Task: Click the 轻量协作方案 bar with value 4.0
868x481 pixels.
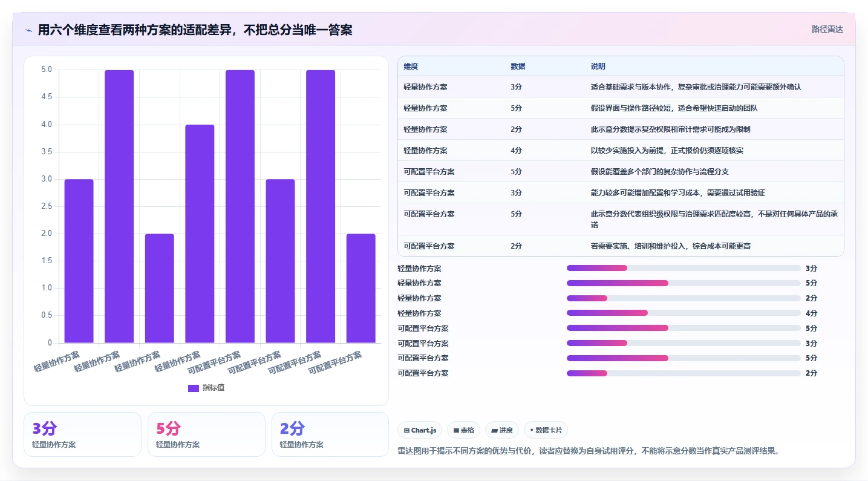Action: pyautogui.click(x=200, y=234)
